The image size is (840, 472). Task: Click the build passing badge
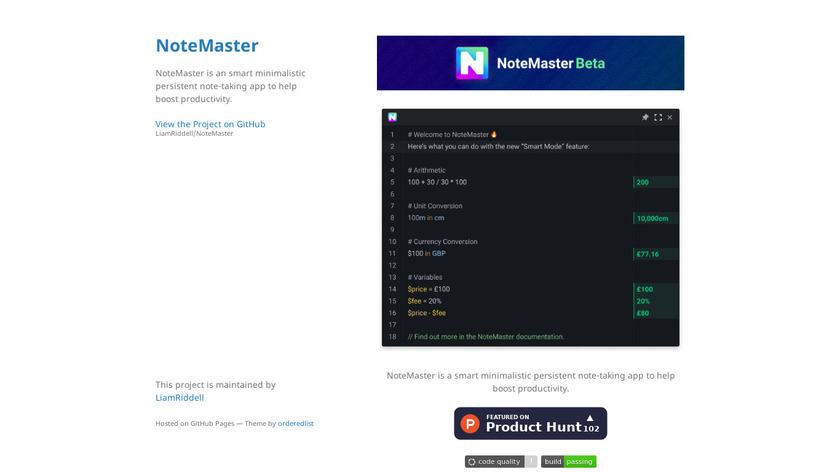coord(568,461)
